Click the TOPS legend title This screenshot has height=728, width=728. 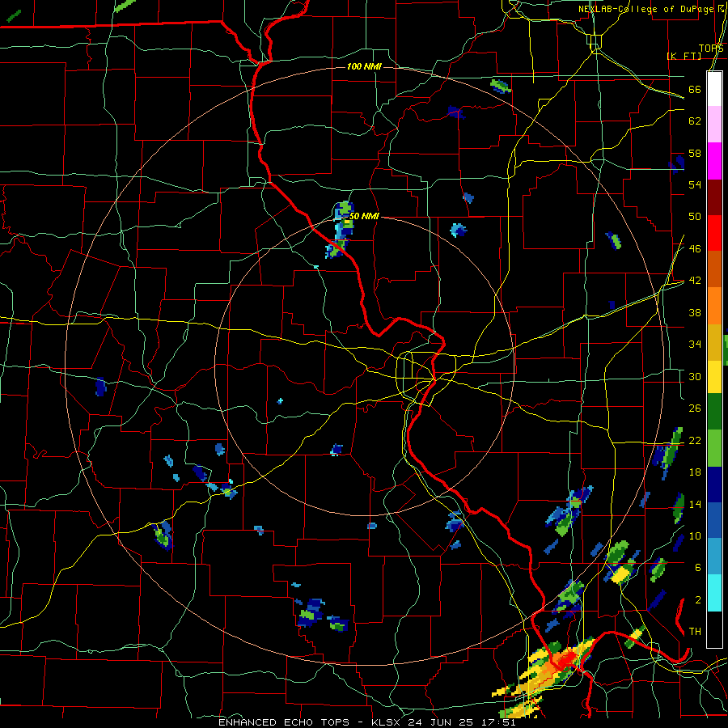coord(711,49)
